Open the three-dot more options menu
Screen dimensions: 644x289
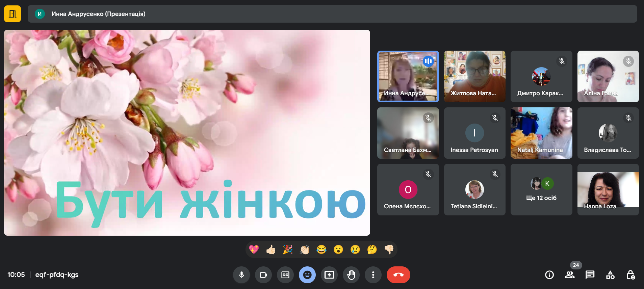(373, 275)
